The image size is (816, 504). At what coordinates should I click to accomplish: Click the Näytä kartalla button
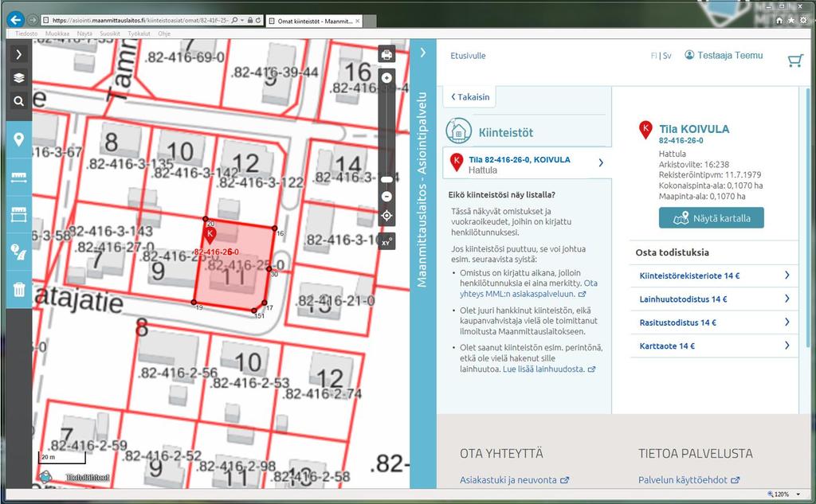(712, 218)
